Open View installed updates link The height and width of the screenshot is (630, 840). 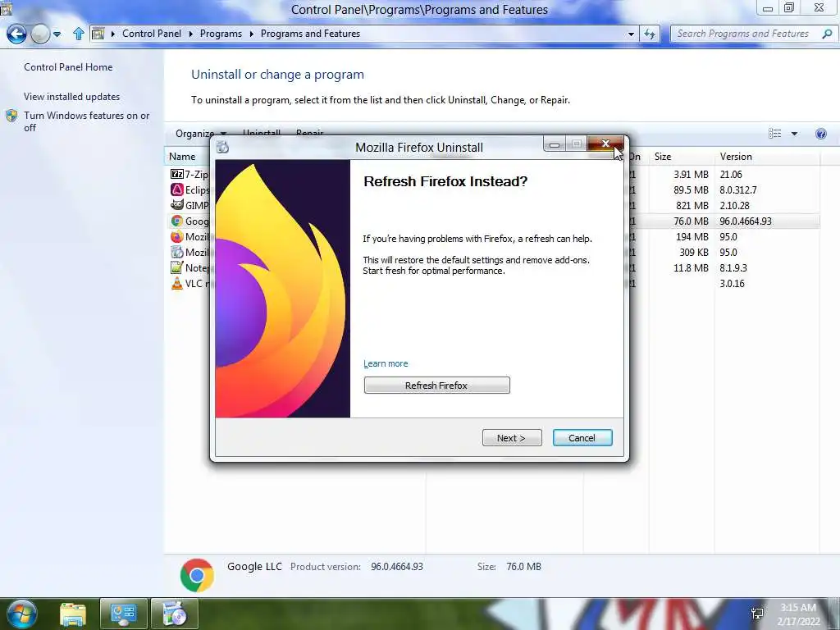coord(72,97)
